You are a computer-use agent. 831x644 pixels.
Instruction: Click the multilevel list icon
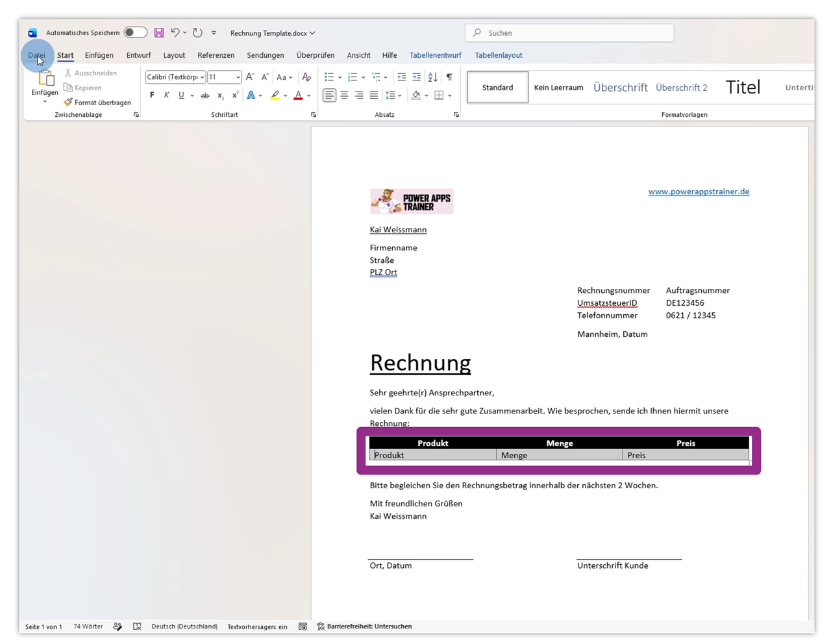click(376, 77)
